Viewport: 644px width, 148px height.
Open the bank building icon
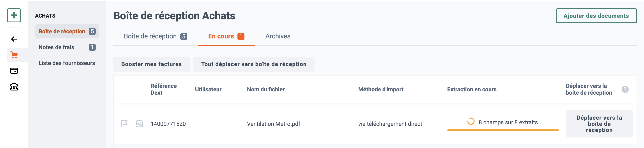coord(14,87)
